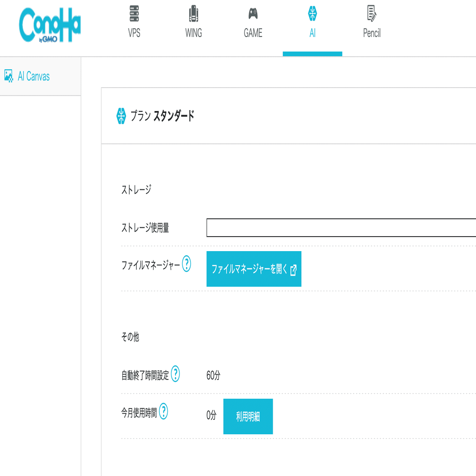Click the 今月使用時間 label

pos(139,413)
